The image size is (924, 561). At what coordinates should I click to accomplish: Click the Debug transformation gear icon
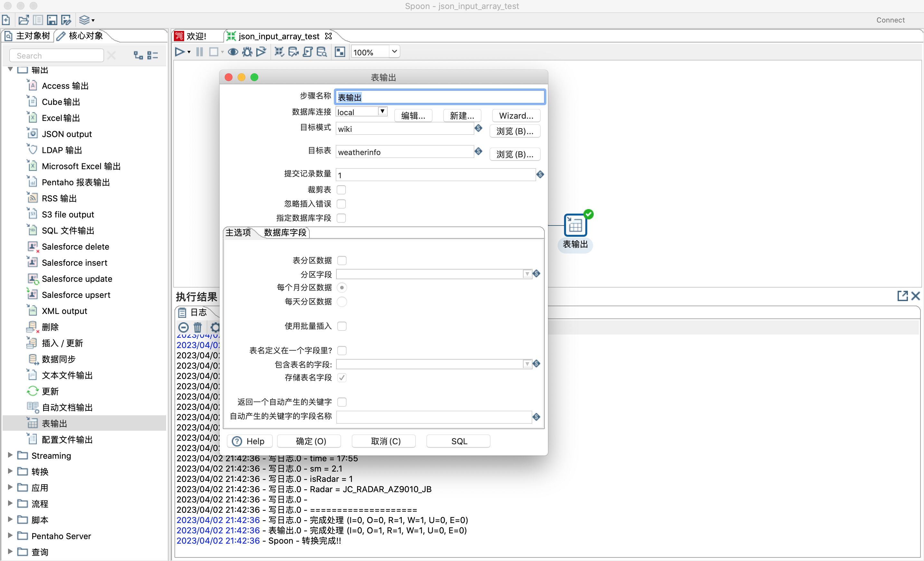coord(247,52)
